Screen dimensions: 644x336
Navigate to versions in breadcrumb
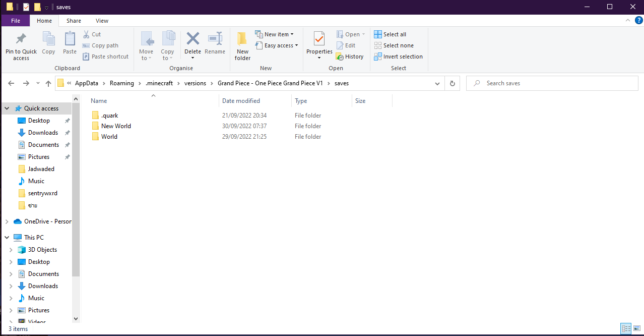(195, 83)
